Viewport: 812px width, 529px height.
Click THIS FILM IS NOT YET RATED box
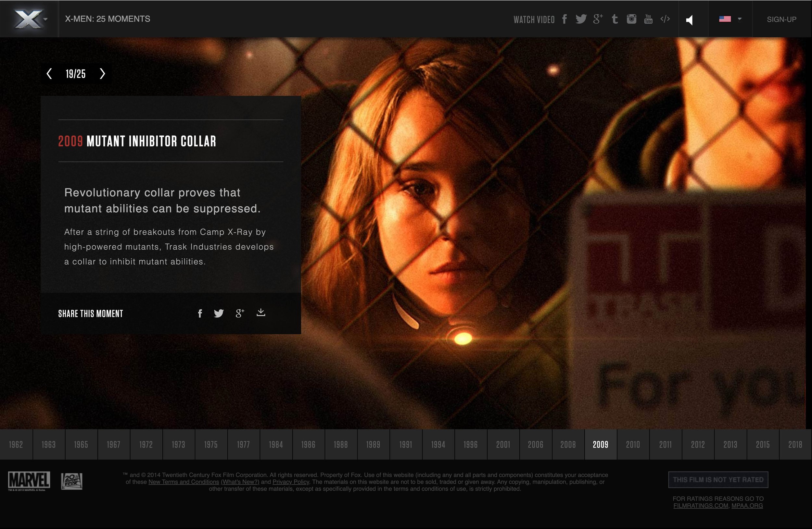(718, 480)
